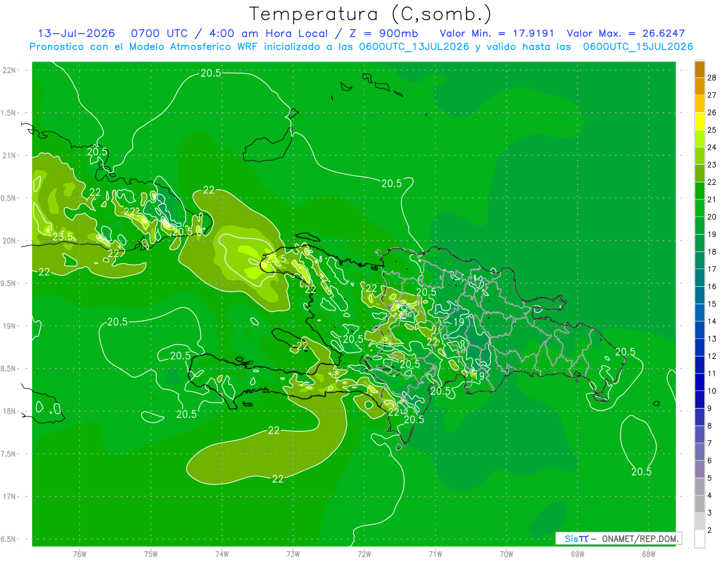Click legend value '13' in color scale

[712, 339]
